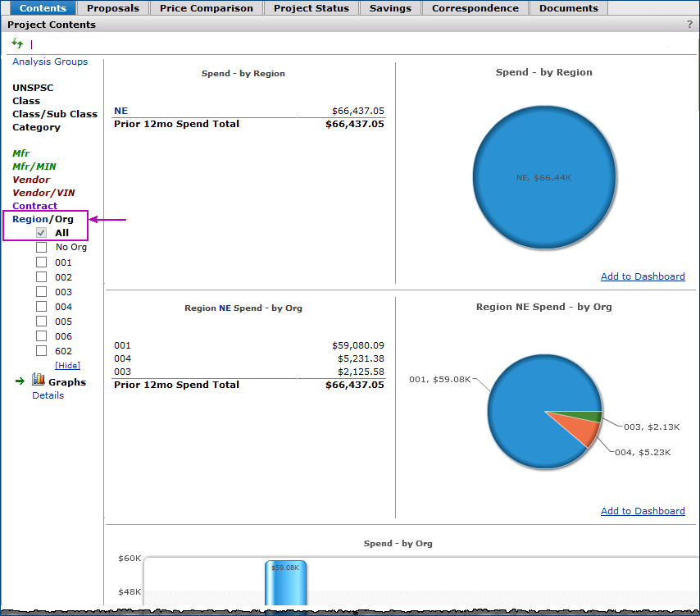Click the NE region link in the spend table
The width and height of the screenshot is (700, 616).
pos(120,111)
